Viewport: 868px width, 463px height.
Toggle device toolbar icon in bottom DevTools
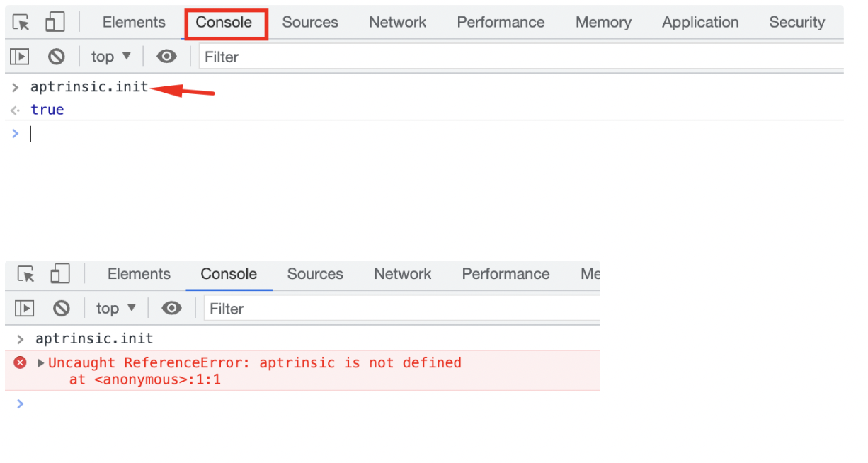(x=59, y=274)
